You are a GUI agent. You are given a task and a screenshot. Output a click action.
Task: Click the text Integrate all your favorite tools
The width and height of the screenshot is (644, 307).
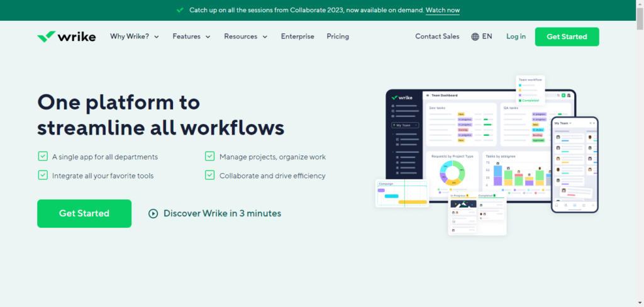coord(103,176)
